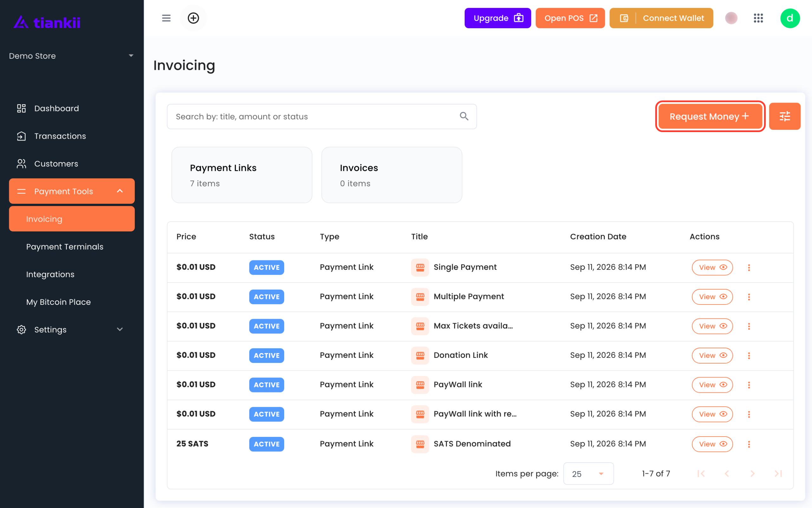Click the tiankii logo

point(47,22)
